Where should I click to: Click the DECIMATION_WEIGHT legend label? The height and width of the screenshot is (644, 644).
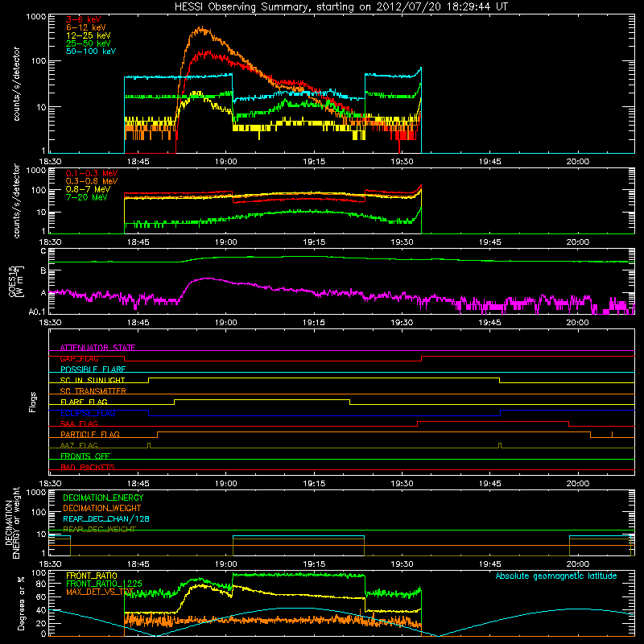(x=102, y=509)
